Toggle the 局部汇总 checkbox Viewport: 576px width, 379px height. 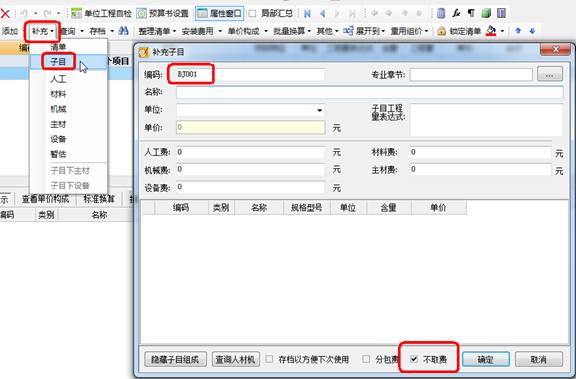pyautogui.click(x=252, y=14)
